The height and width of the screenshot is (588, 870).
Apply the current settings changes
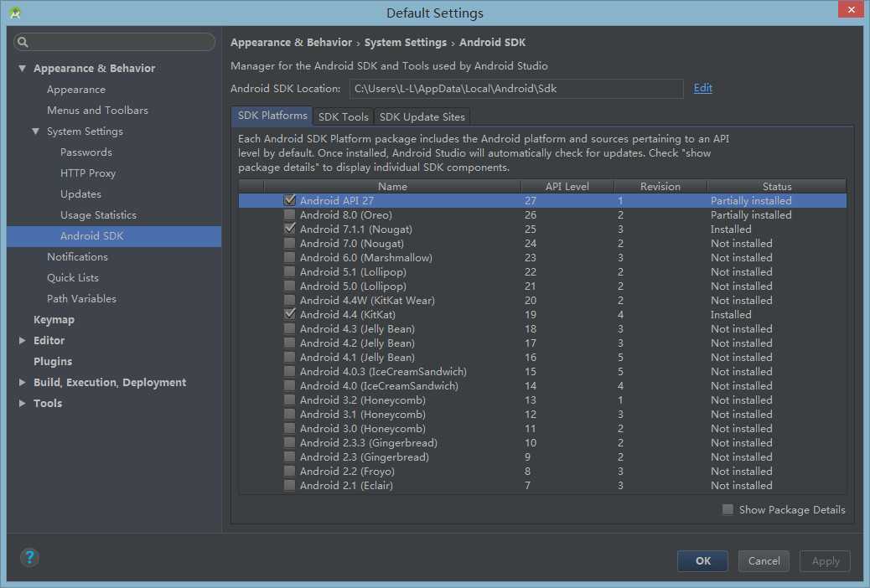(x=825, y=561)
